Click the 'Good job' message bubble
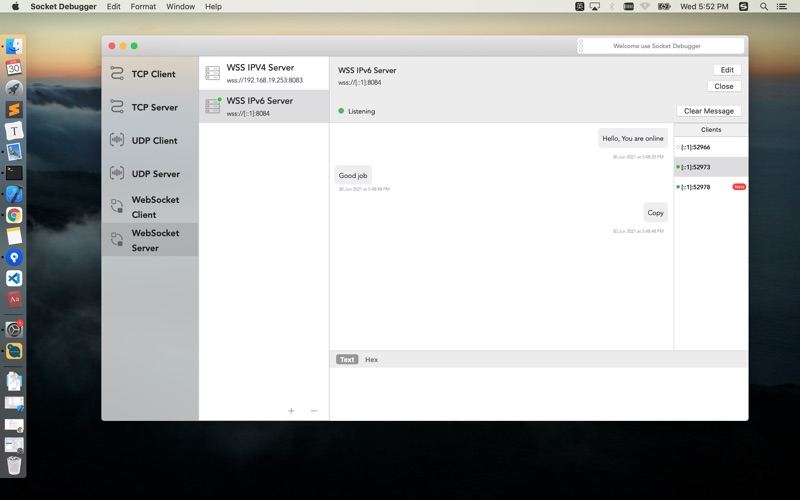This screenshot has height=500, width=800. 353,175
